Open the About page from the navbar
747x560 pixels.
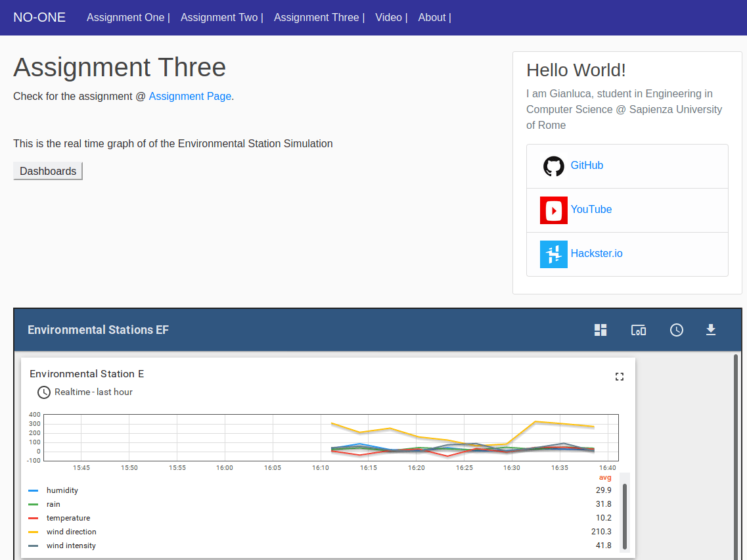coord(431,17)
